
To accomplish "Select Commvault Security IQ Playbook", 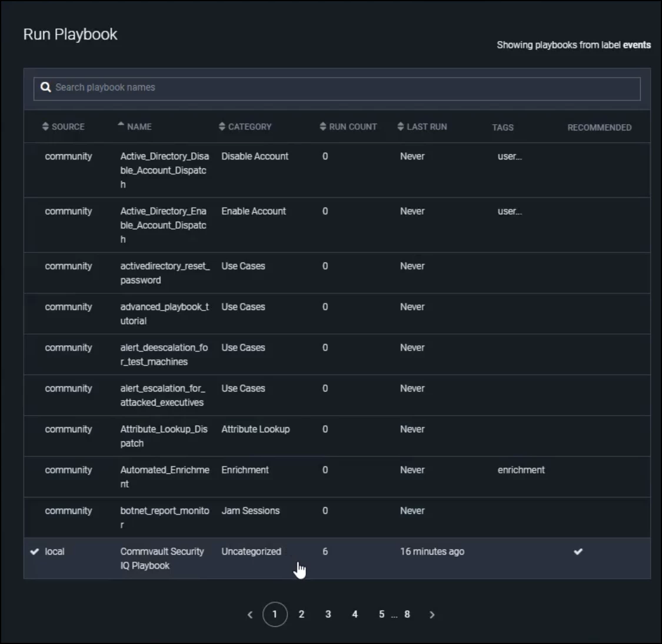I will click(x=162, y=558).
